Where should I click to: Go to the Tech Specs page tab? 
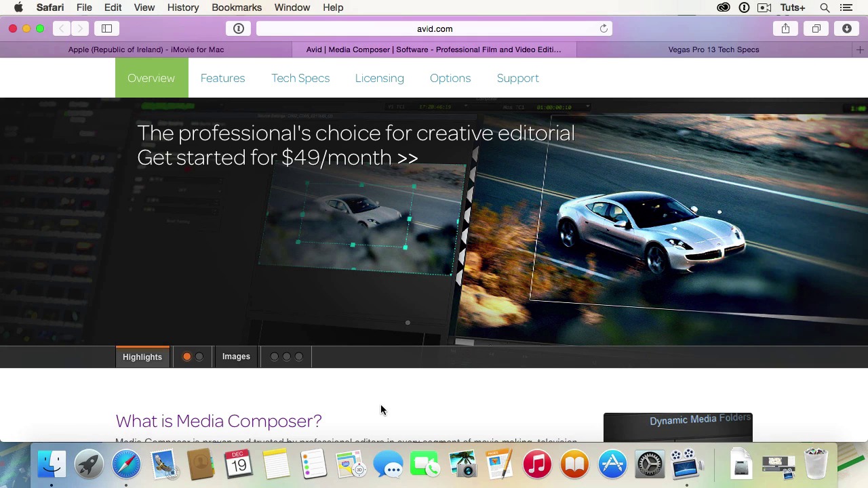pyautogui.click(x=300, y=78)
